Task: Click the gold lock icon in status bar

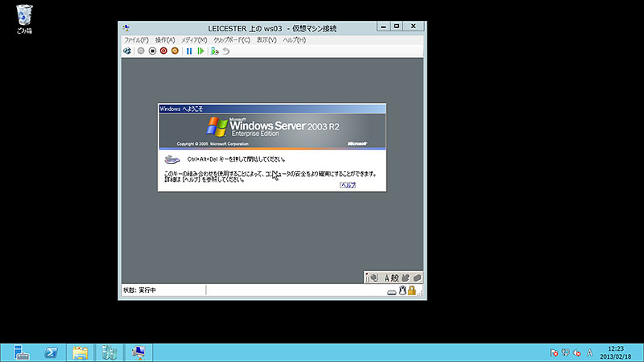Action: [x=411, y=290]
